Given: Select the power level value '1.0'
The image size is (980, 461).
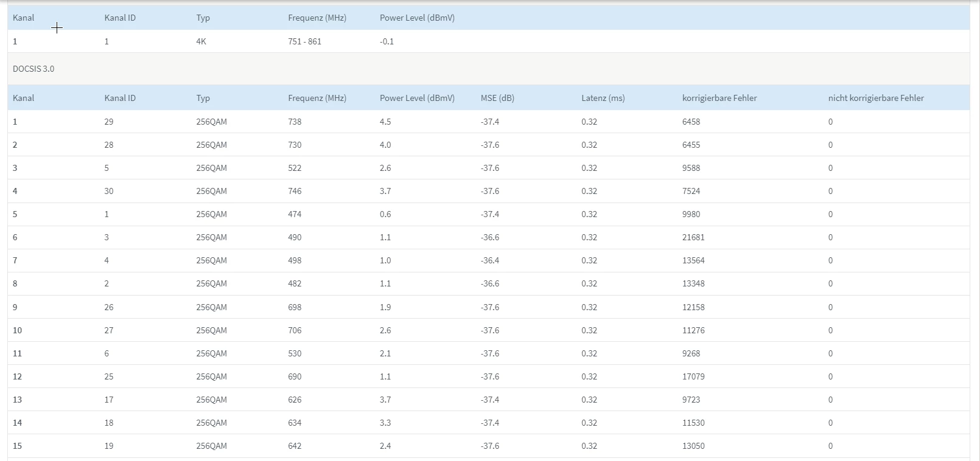Looking at the screenshot, I should coord(385,260).
